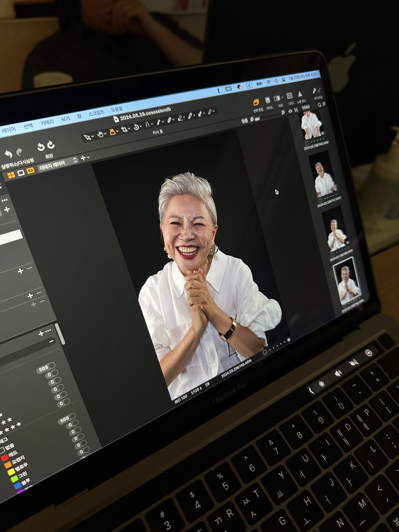The image size is (399, 532).
Task: Select the heal bandage tool
Action: [x=169, y=120]
